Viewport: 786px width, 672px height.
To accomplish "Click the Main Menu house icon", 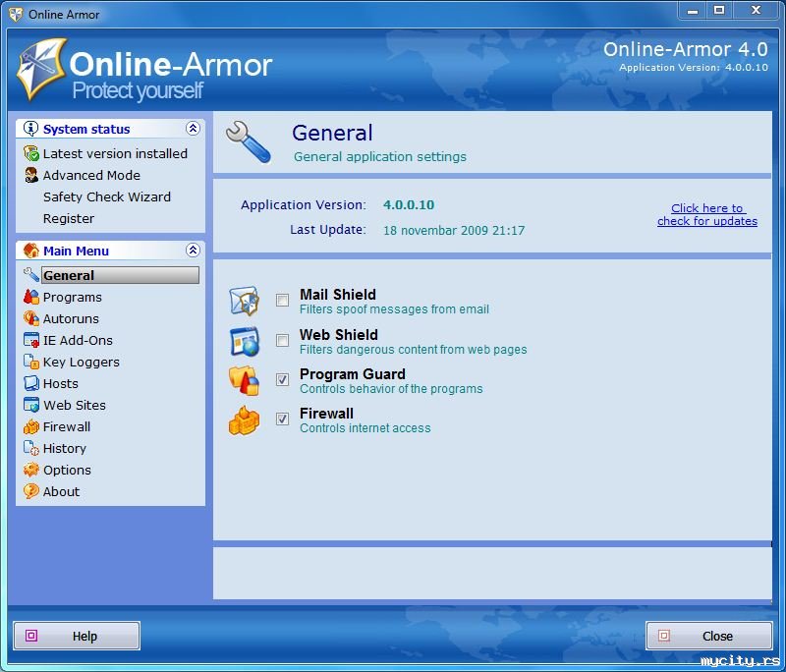I will (31, 251).
